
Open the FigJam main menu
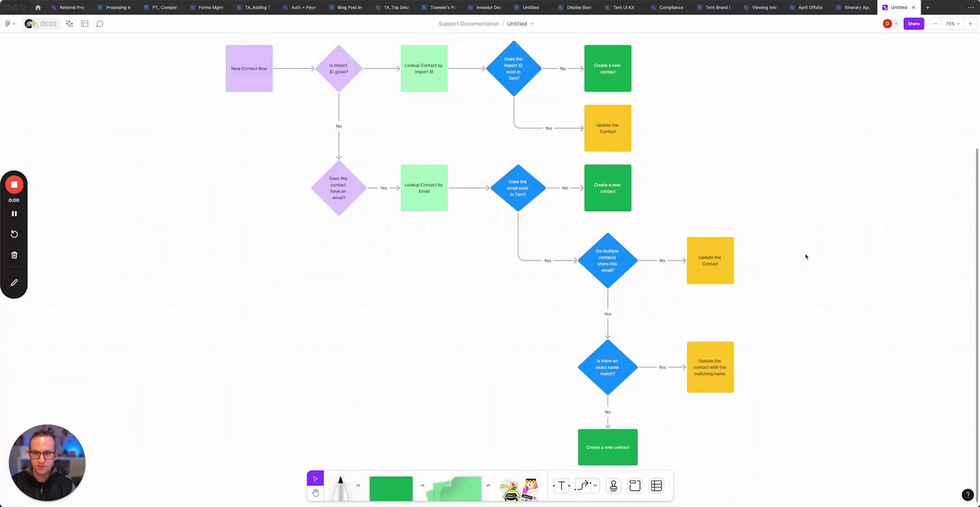coord(8,24)
